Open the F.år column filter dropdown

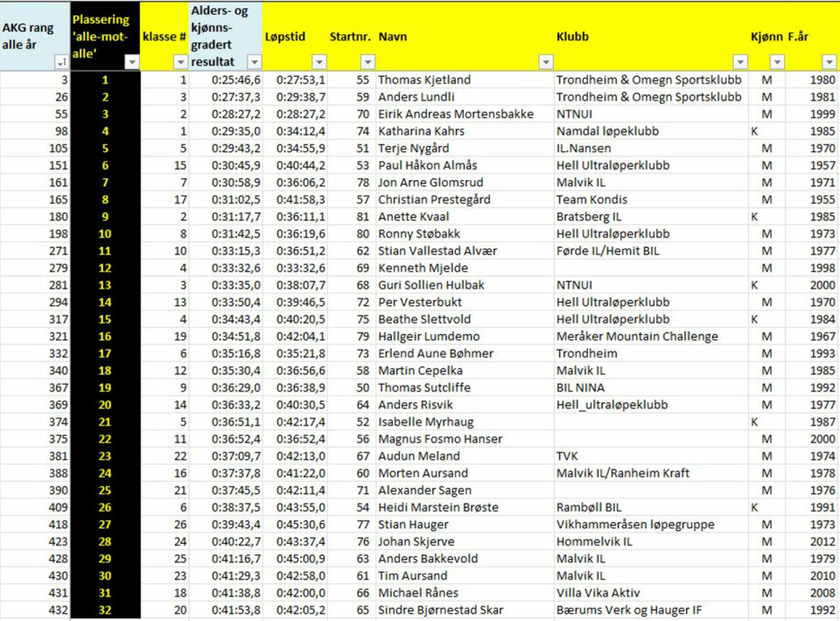[829, 62]
